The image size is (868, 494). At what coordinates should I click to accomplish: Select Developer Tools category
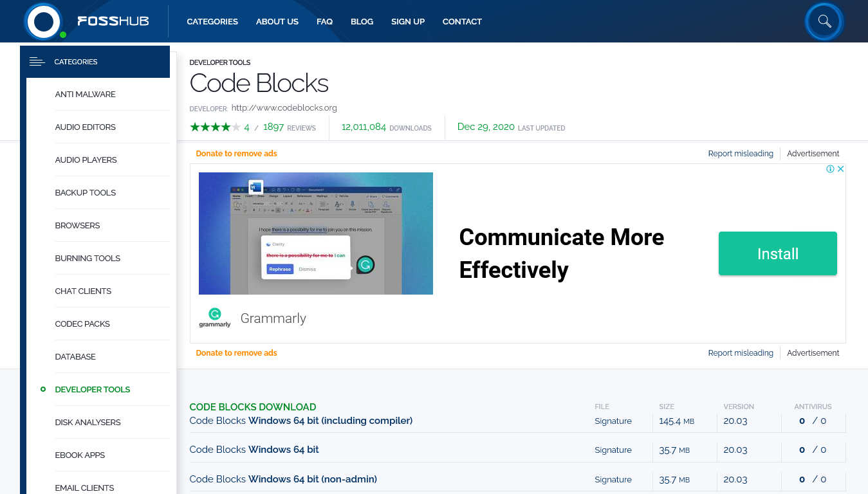93,389
